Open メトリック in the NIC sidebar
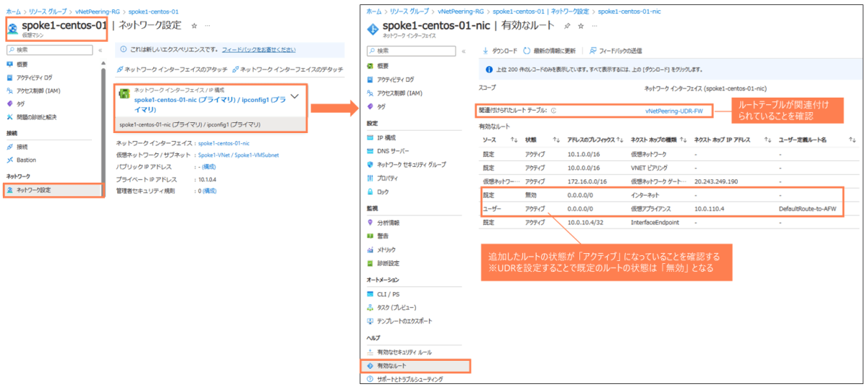Screen dimensions: 868x389 (x=383, y=249)
